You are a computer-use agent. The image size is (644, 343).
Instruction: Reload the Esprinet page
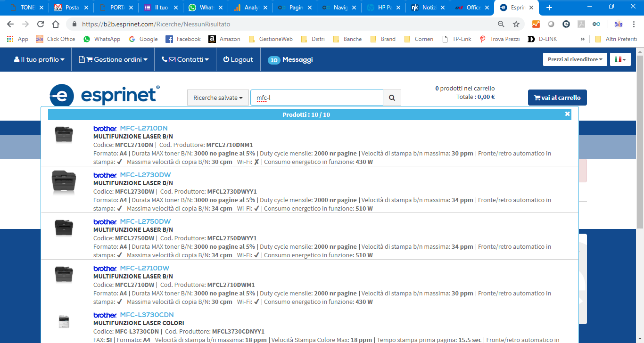click(41, 24)
